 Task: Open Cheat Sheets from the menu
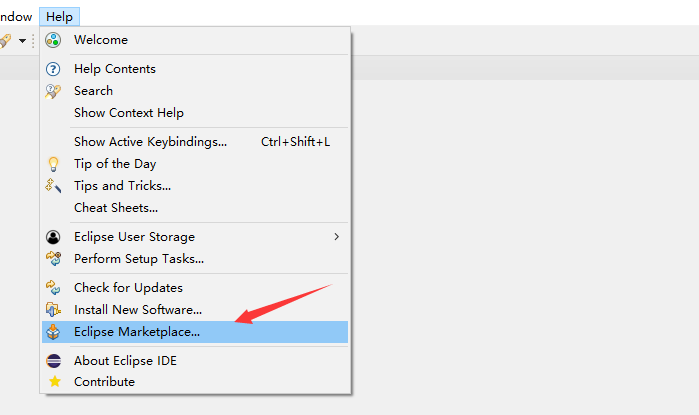click(x=115, y=208)
